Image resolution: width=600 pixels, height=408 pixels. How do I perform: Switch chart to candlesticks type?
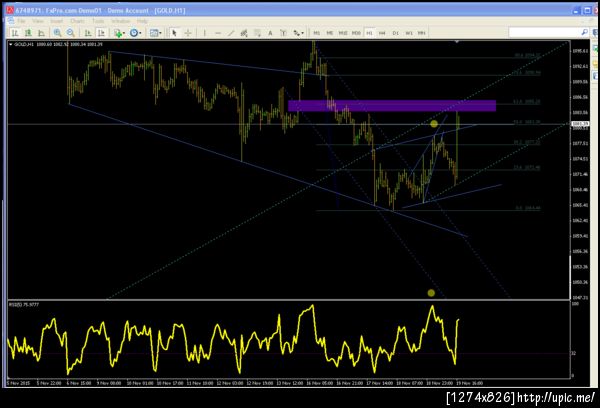pos(28,33)
